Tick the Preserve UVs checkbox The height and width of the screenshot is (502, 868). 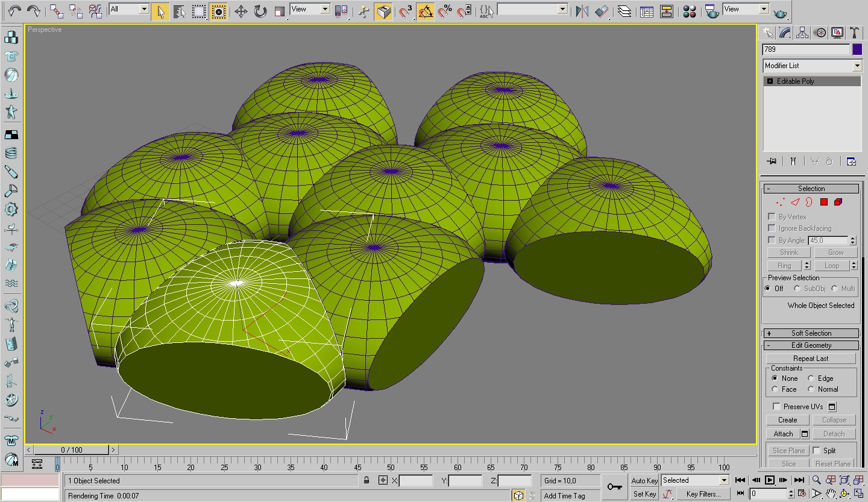(776, 406)
